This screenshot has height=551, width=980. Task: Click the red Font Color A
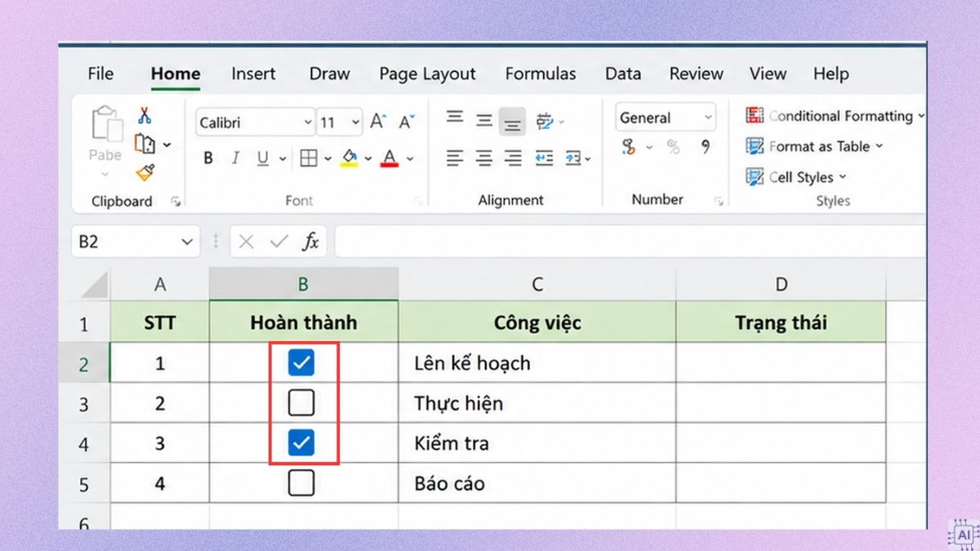click(390, 158)
